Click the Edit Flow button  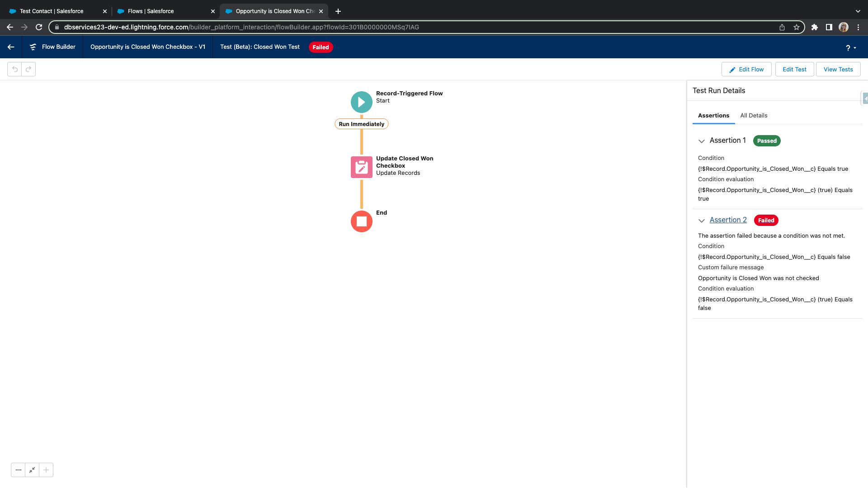746,69
